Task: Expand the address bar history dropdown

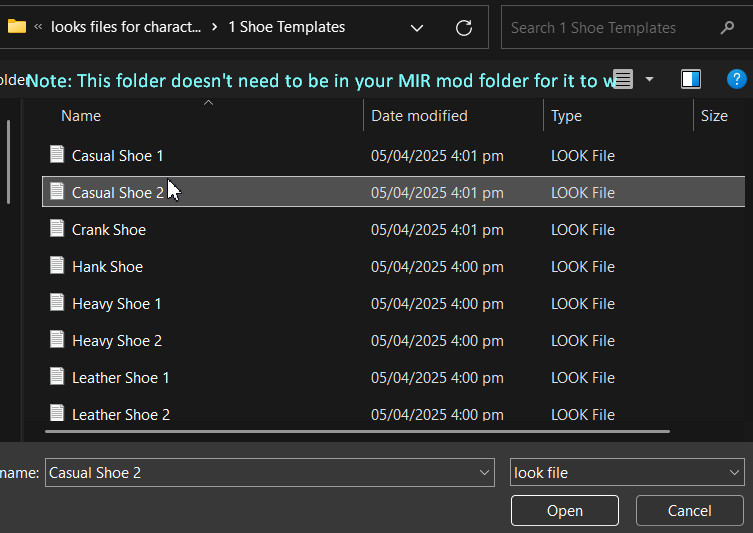Action: (x=417, y=28)
